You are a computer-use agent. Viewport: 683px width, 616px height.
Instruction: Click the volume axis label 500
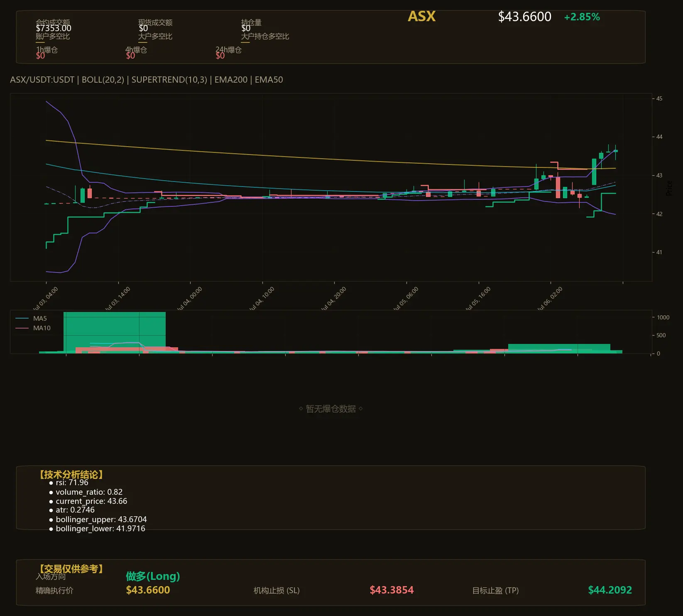pyautogui.click(x=661, y=335)
